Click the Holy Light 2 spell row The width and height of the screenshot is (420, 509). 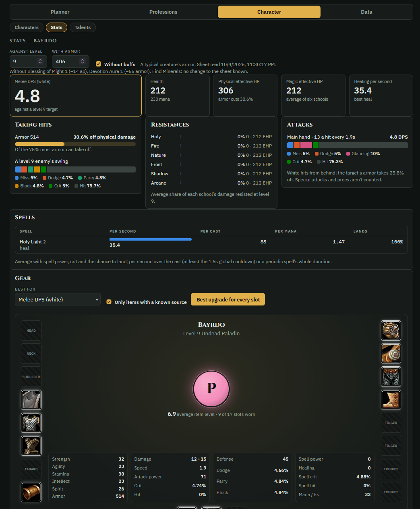click(211, 245)
